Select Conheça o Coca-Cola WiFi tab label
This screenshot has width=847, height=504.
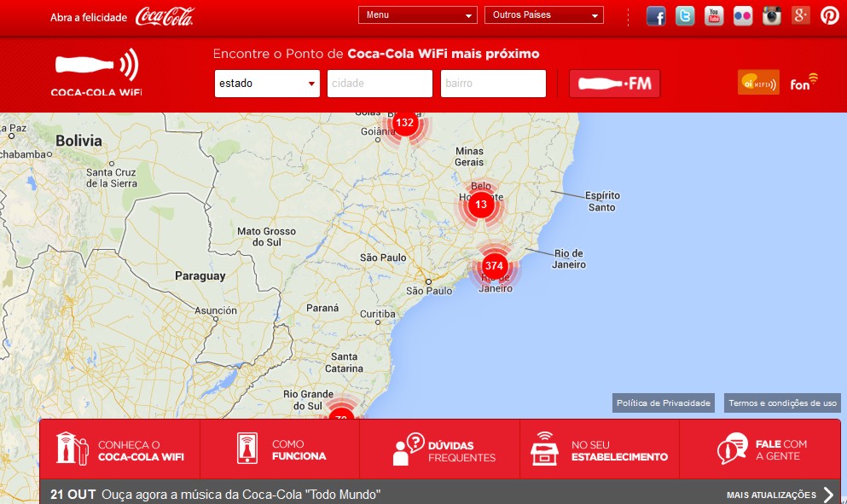(x=141, y=451)
